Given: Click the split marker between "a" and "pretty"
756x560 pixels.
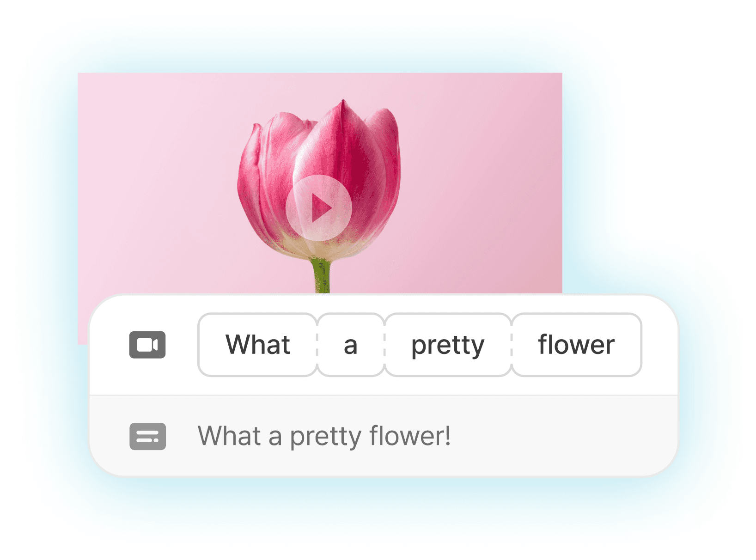Looking at the screenshot, I should (384, 345).
